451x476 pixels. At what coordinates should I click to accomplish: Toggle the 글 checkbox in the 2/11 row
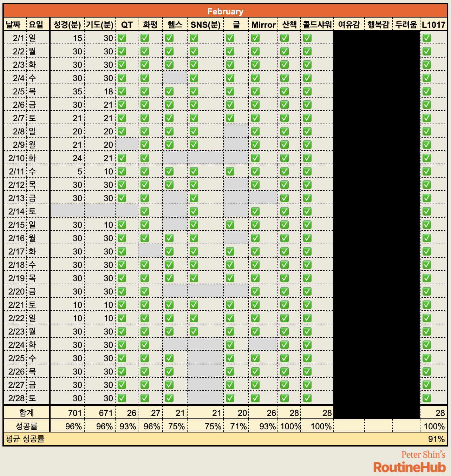(x=230, y=171)
